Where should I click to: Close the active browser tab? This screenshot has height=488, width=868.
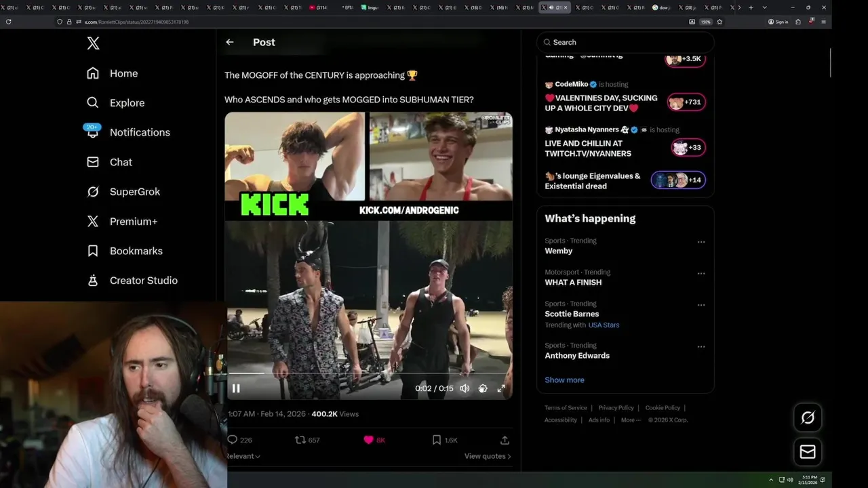tap(566, 7)
